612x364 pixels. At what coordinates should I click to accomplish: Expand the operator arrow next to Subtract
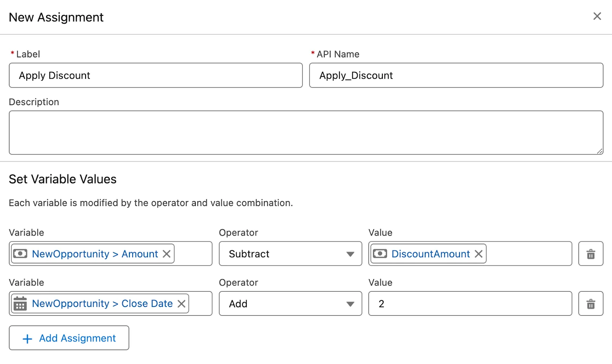pos(350,254)
